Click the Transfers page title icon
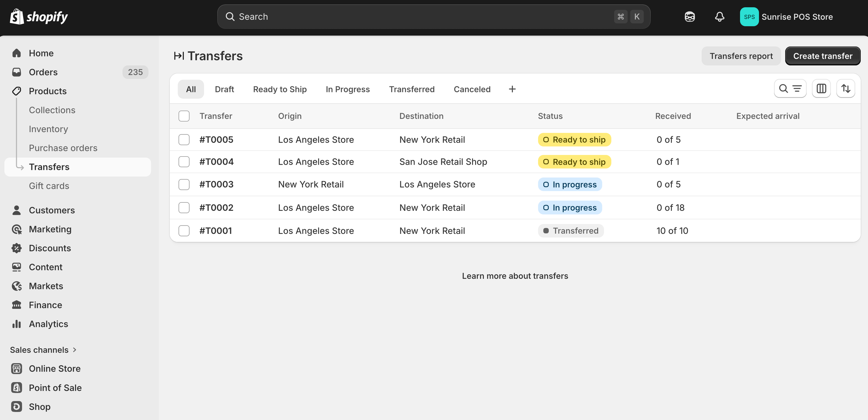 [x=178, y=56]
